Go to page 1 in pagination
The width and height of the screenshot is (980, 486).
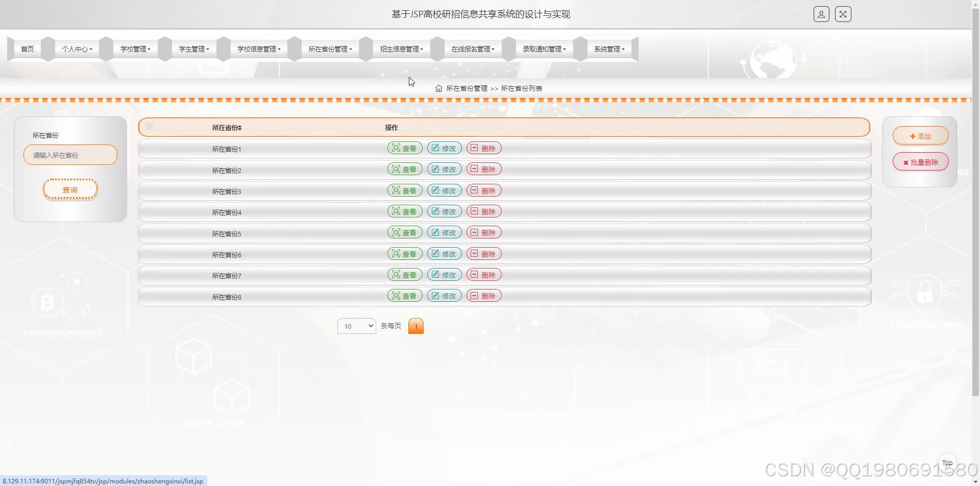416,326
